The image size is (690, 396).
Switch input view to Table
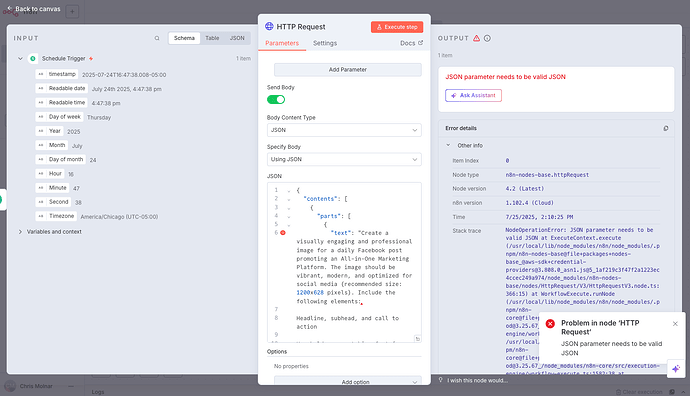coord(212,38)
